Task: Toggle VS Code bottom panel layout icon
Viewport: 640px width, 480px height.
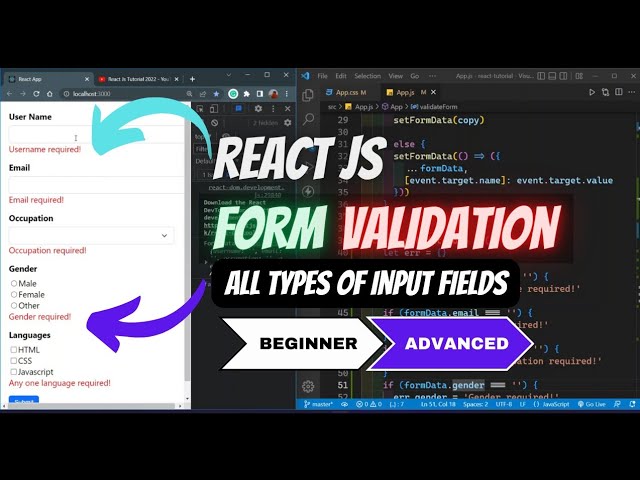Action: click(552, 76)
